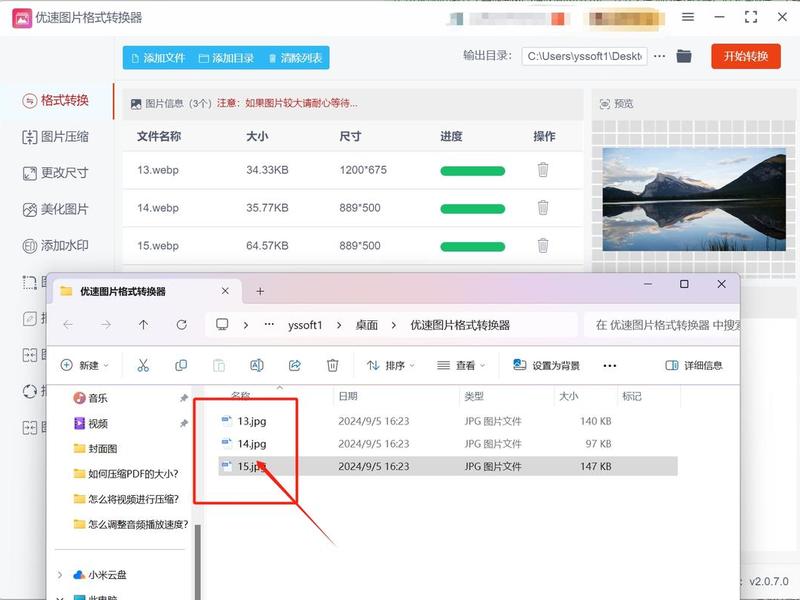Click the Explorer search box
Image resolution: width=800 pixels, height=600 pixels.
point(662,325)
